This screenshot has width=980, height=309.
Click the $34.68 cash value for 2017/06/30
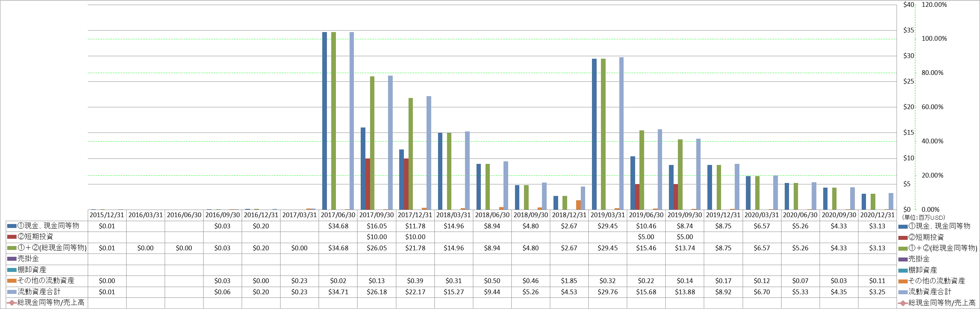click(x=338, y=226)
